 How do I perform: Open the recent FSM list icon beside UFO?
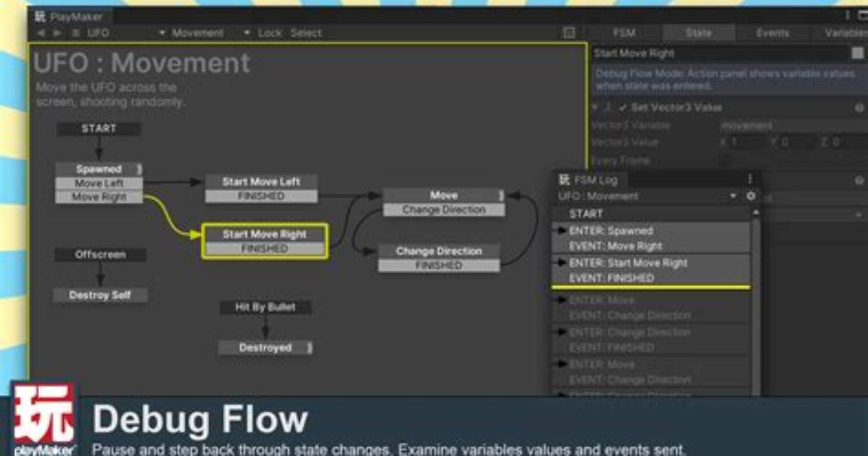tap(75, 33)
